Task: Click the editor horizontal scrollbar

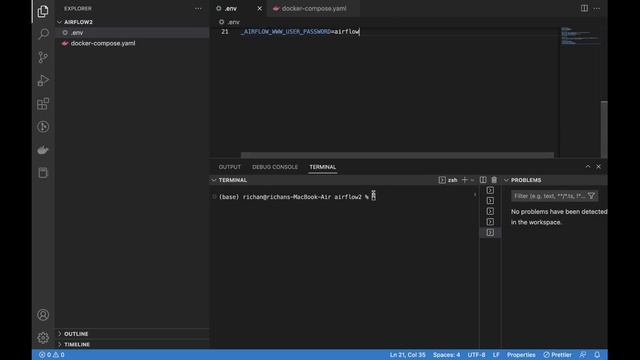Action: (x=397, y=155)
